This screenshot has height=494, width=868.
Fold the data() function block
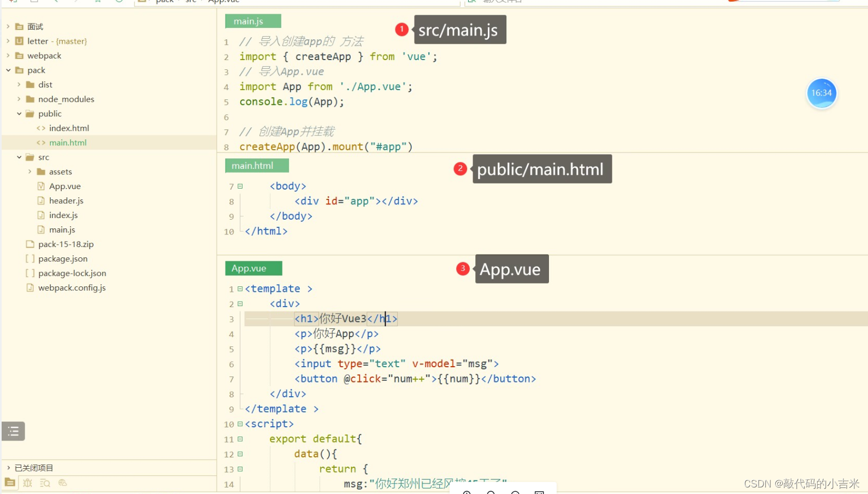pyautogui.click(x=240, y=454)
